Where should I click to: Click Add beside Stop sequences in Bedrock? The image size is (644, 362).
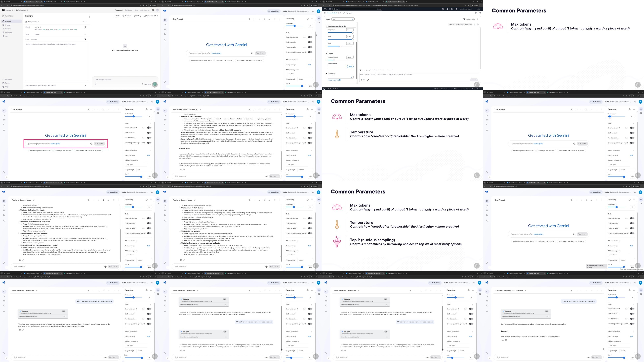(x=350, y=66)
